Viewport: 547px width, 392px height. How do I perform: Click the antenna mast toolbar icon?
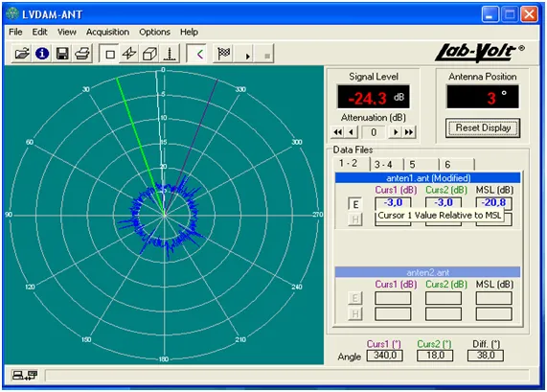170,54
